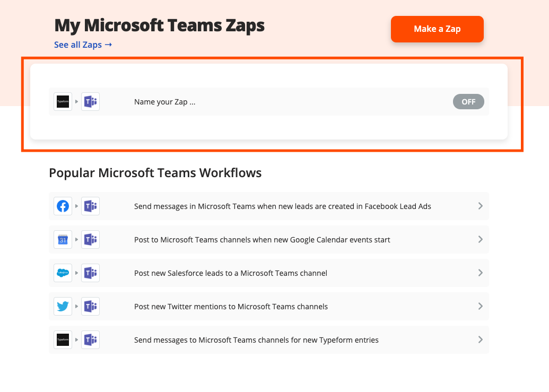
Task: Expand the Facebook Lead Ads workflow chevron
Action: (480, 206)
